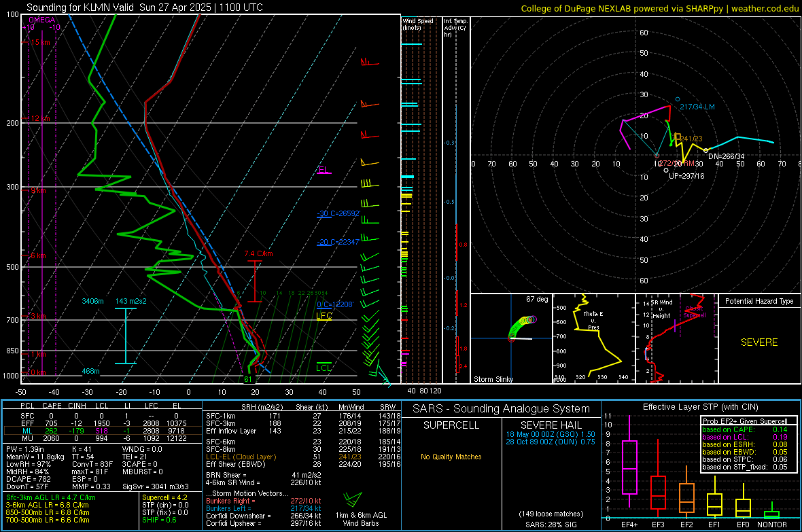Viewport: 802px width, 532px height.
Task: Click the College of DuPage NEXLAB credit text
Action: [x=659, y=8]
